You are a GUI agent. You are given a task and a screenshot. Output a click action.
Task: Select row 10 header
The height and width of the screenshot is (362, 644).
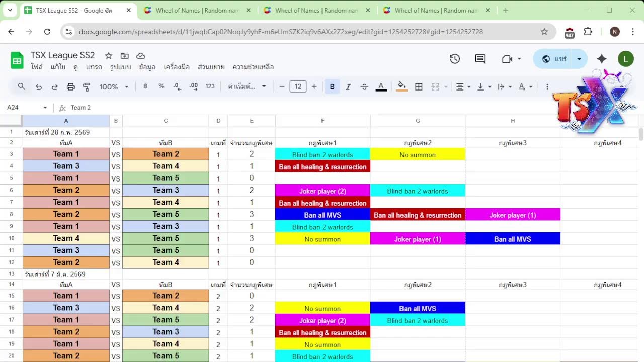pos(11,238)
